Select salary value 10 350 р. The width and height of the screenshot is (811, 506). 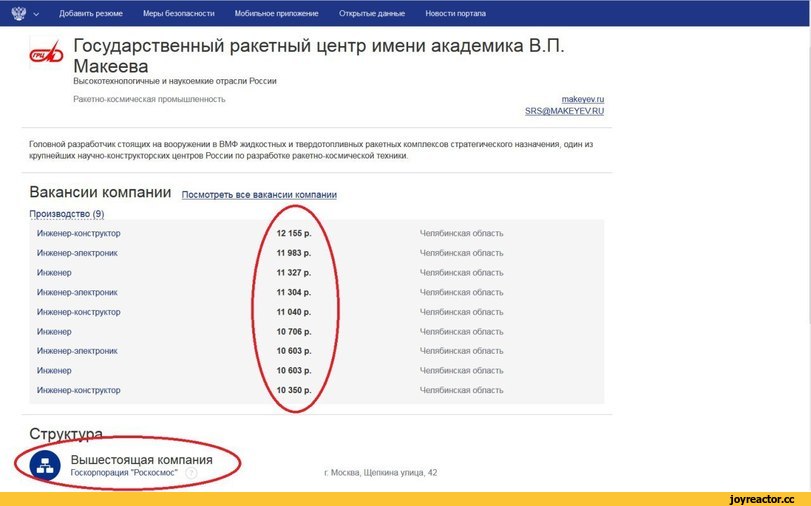coord(294,390)
